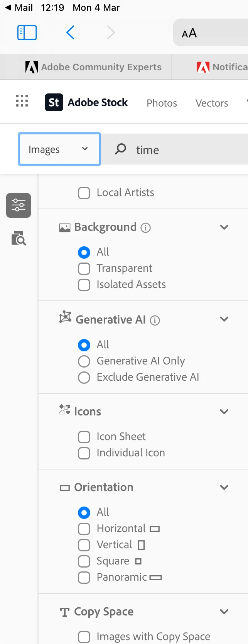This screenshot has height=644, width=248.
Task: Open the Vectors navigation link
Action: coord(212,103)
